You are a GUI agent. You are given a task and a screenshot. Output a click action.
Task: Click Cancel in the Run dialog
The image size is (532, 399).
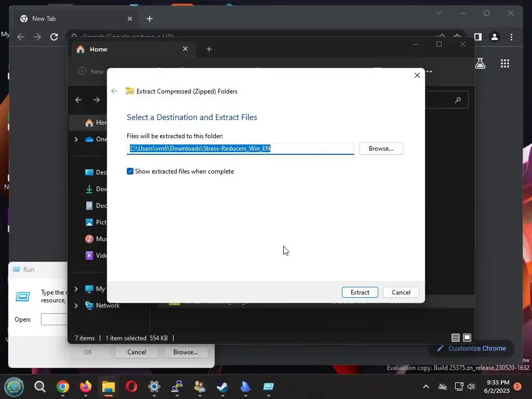tap(137, 352)
